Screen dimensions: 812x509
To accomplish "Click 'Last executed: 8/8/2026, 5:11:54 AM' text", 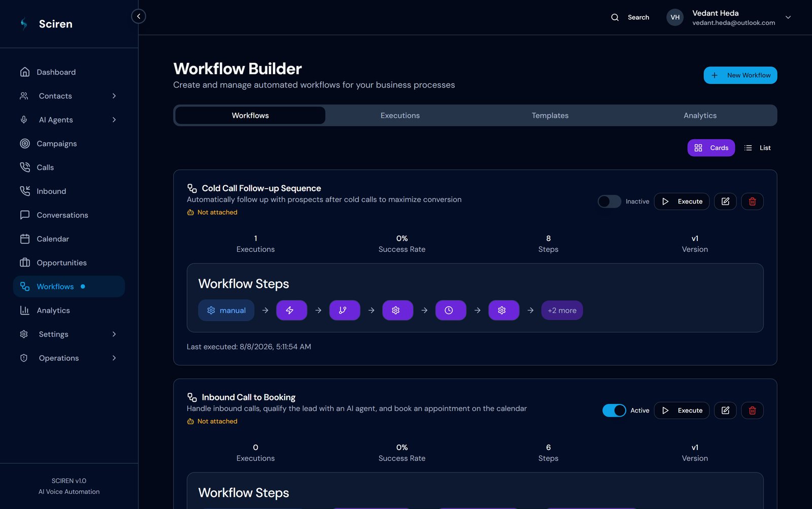I will click(x=249, y=347).
